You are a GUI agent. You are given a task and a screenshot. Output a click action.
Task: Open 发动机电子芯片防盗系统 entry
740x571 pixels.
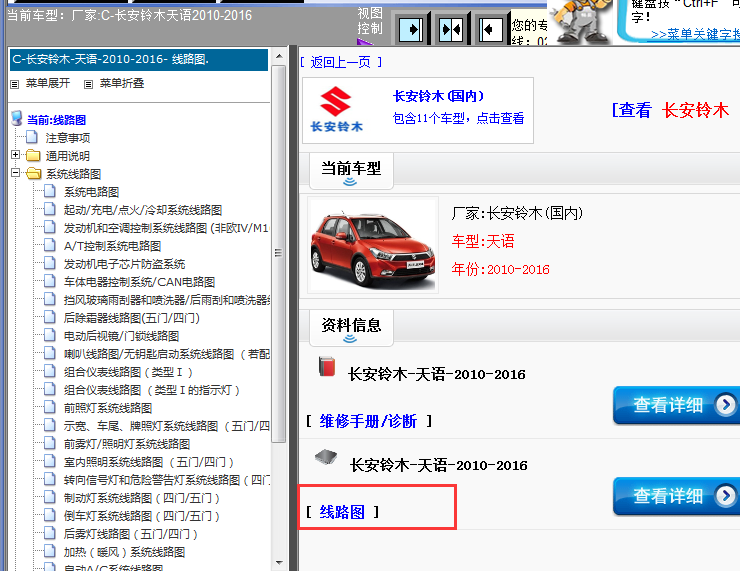coord(124,263)
